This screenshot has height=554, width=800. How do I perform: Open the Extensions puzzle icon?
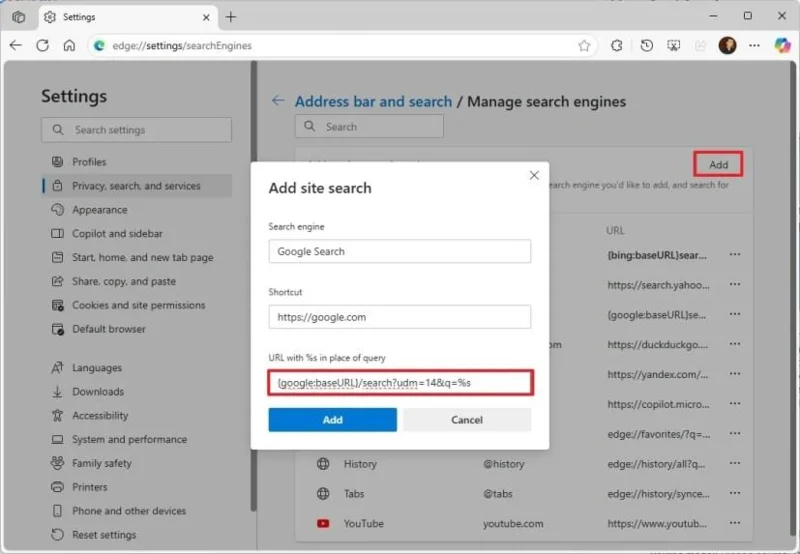[617, 46]
